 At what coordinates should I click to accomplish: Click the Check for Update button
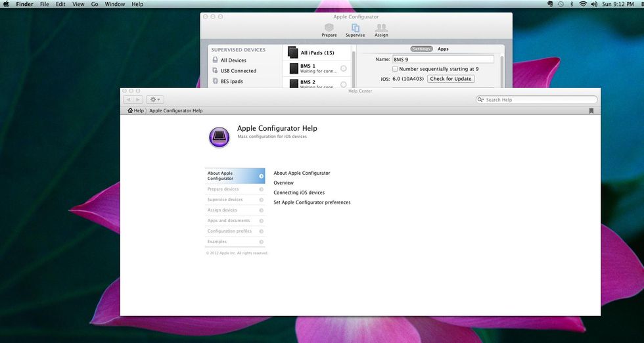click(451, 79)
